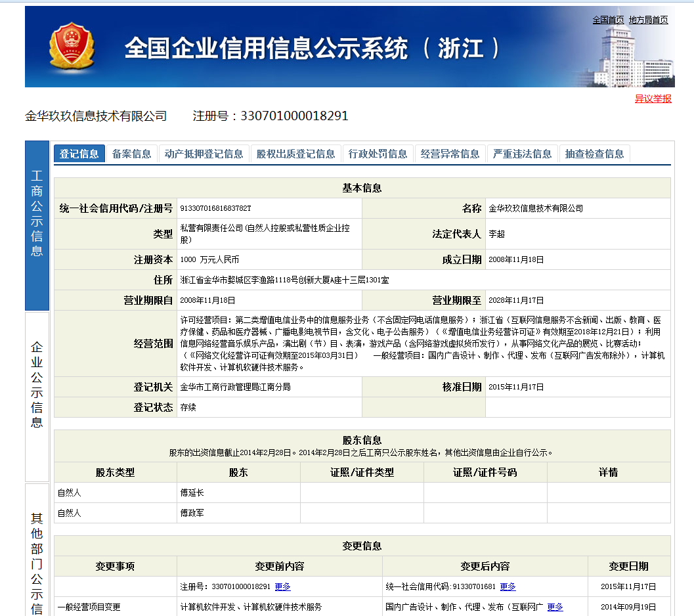694x616 pixels.
Task: Switch to the 经营异常信息 tab
Action: pyautogui.click(x=450, y=154)
